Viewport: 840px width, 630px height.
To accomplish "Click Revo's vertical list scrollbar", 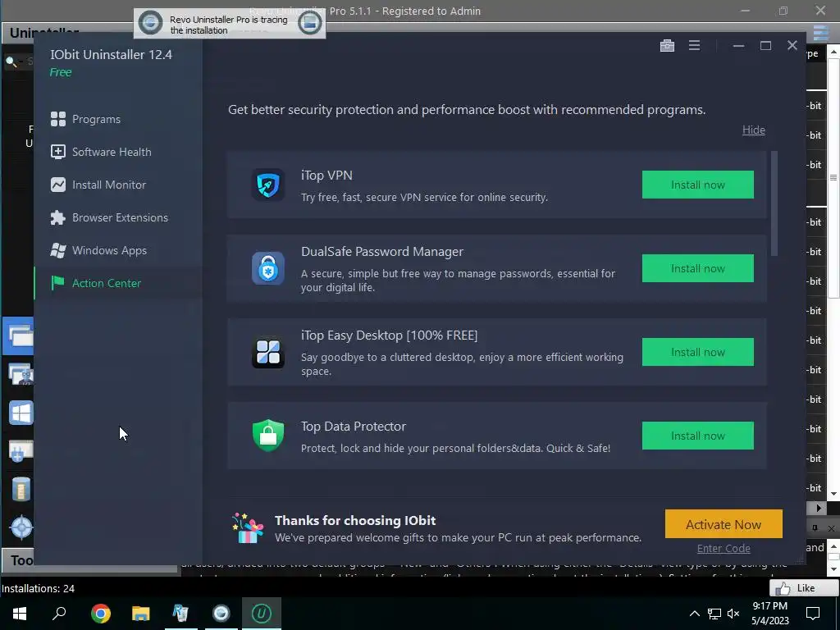I will click(833, 178).
